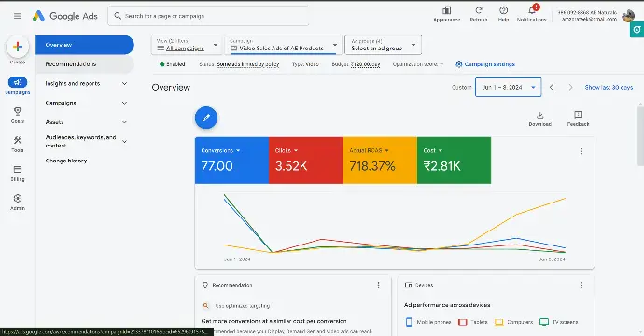Open the Goals trophy icon
Image resolution: width=644 pixels, height=336 pixels.
point(18,111)
